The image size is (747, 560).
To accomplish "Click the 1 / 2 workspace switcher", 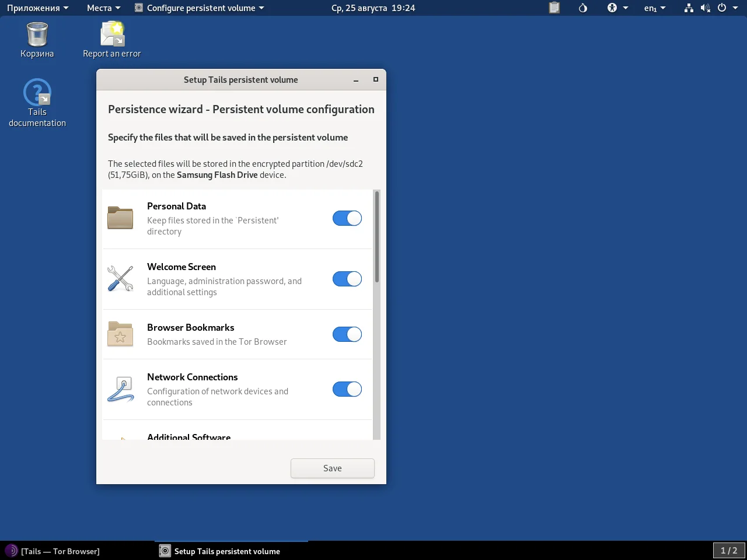I will click(x=729, y=551).
